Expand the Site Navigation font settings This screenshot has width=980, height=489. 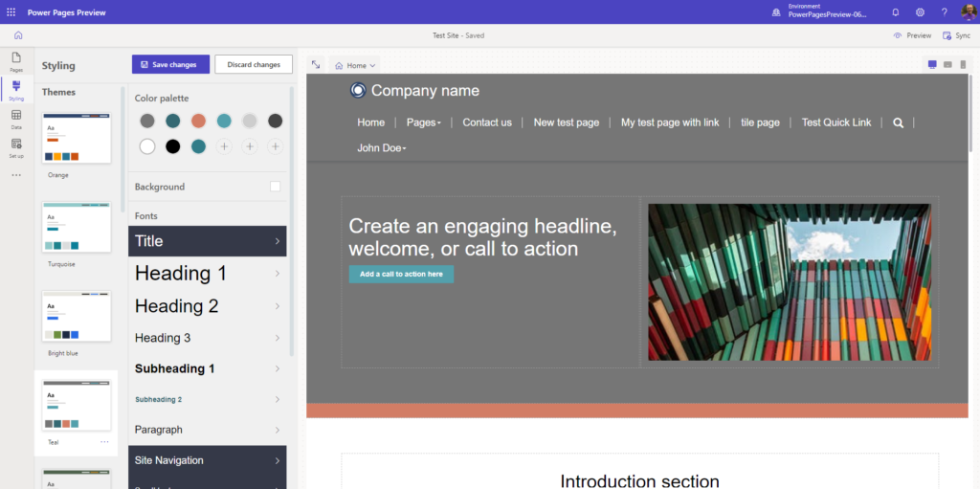point(208,460)
